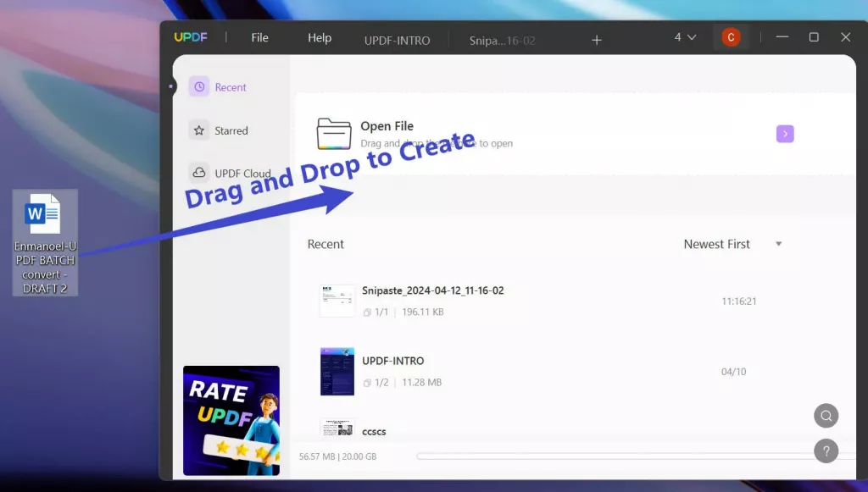The width and height of the screenshot is (868, 492).
Task: Open UPDF-INTRO file thumbnail
Action: coord(337,372)
